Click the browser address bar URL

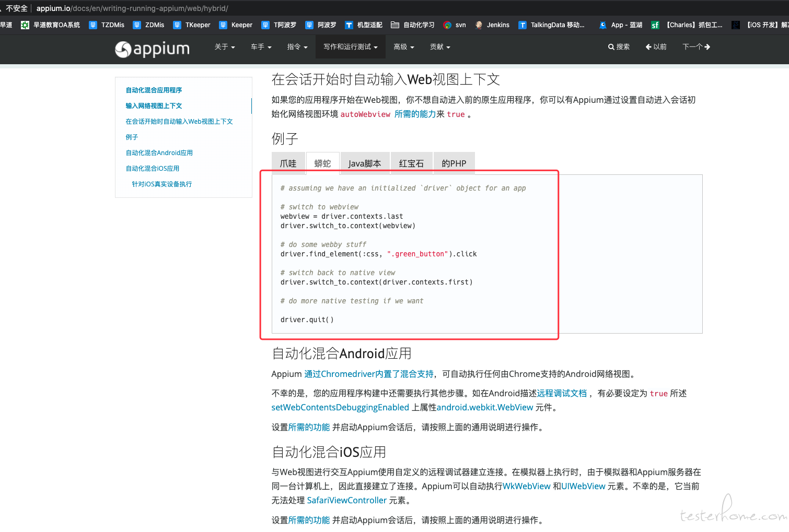pos(132,8)
